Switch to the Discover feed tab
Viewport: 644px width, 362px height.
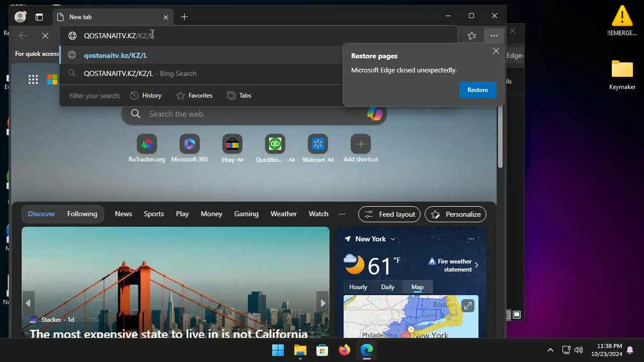click(x=41, y=214)
